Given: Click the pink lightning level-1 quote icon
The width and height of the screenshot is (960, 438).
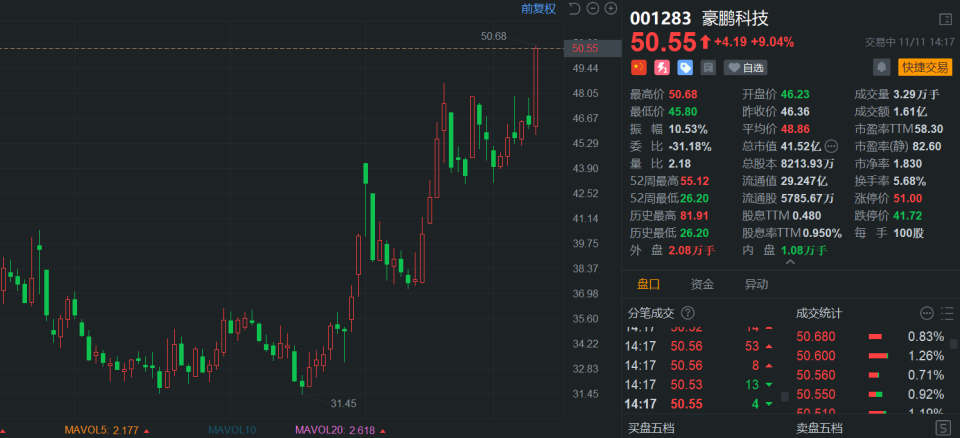Looking at the screenshot, I should [x=662, y=67].
